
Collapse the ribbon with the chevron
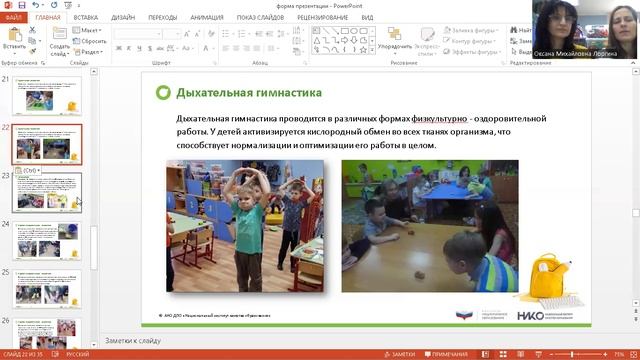633,63
